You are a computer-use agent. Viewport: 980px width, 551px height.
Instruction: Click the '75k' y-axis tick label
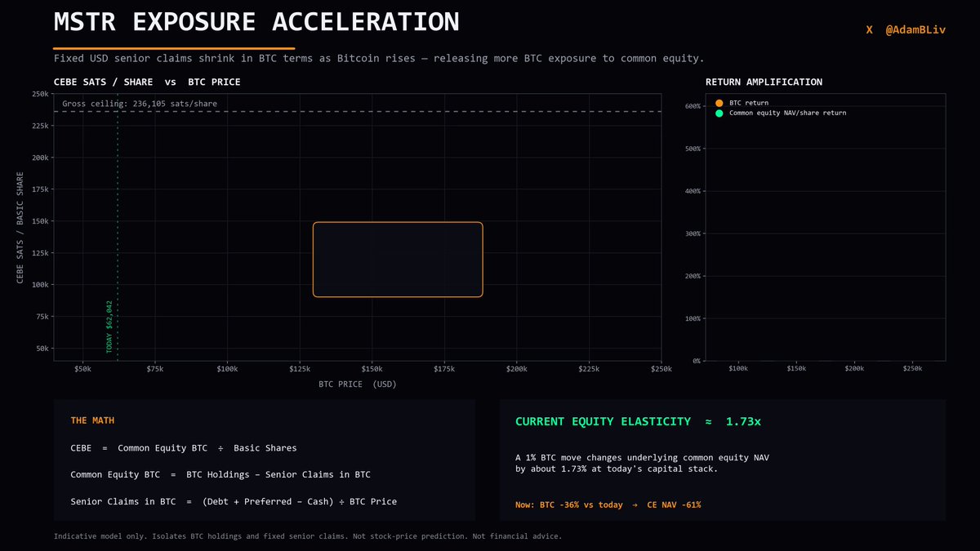pyautogui.click(x=42, y=317)
